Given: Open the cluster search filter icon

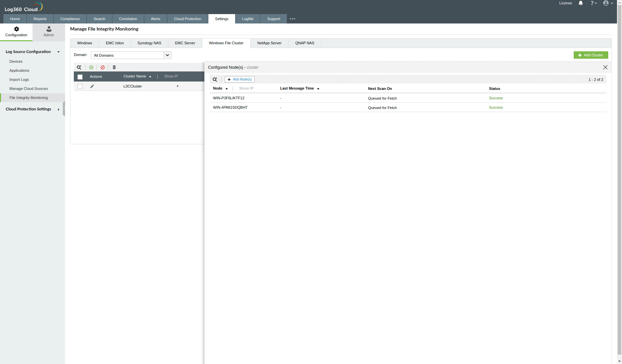Looking at the screenshot, I should tap(79, 67).
